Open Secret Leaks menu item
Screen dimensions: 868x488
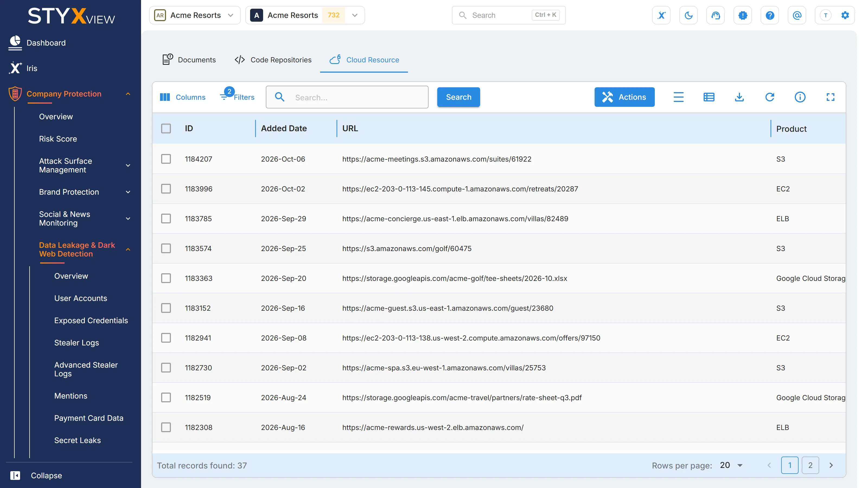point(78,440)
